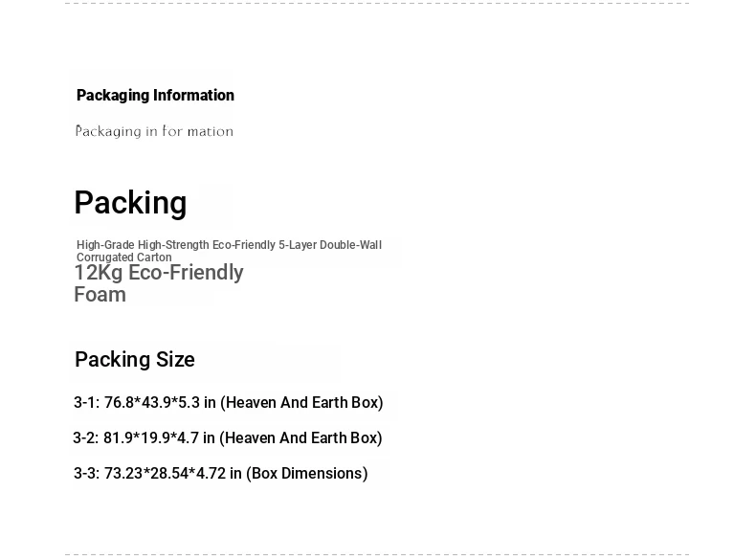This screenshot has width=756, height=560.
Task: Click the large Packing heading
Action: pyautogui.click(x=130, y=203)
